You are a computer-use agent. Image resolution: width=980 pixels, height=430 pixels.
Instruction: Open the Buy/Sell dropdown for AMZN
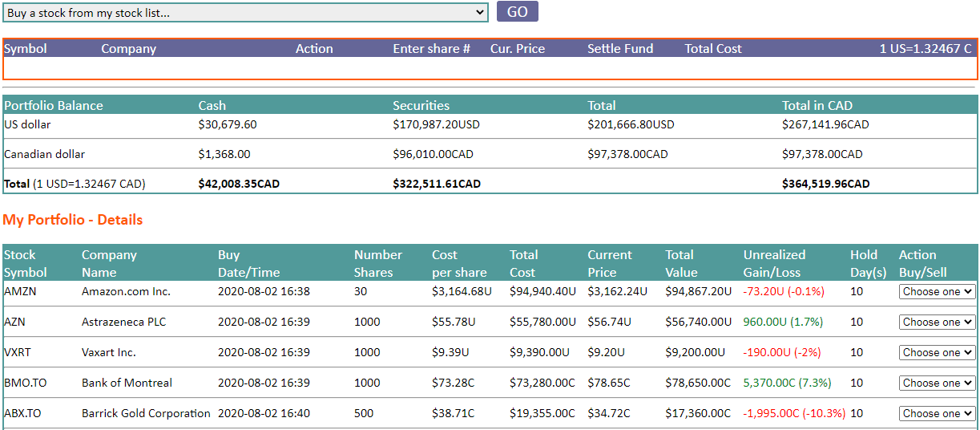[937, 292]
